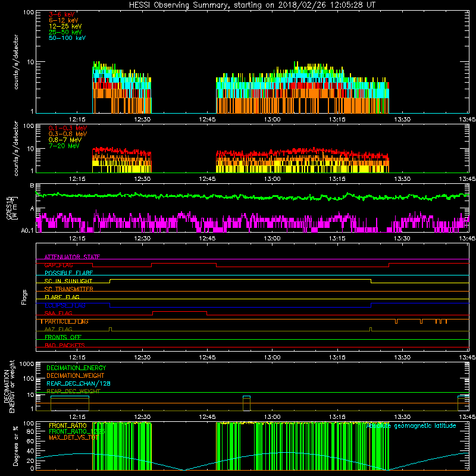Click the 0.8-7 MeV legend label
Image resolution: width=476 pixels, height=476 pixels.
[x=65, y=140]
